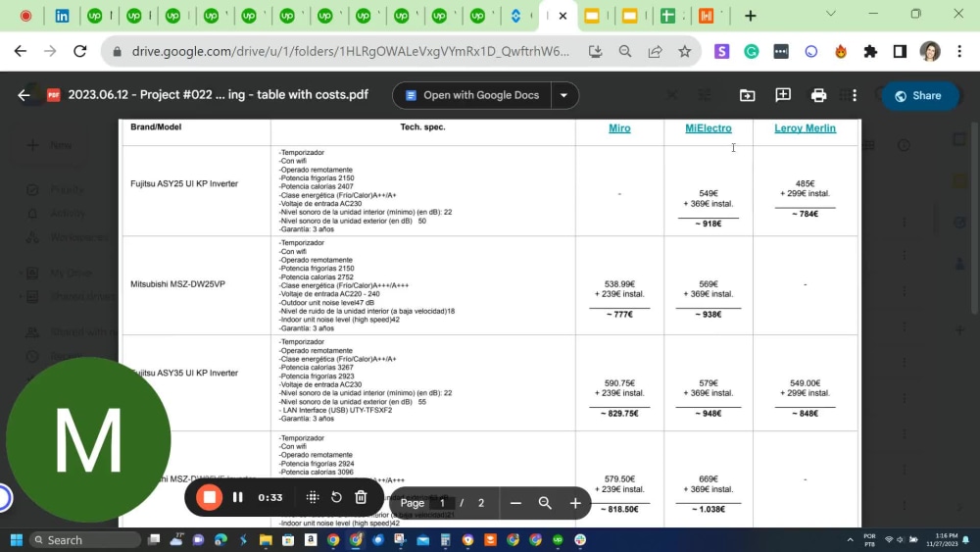Screen dimensions: 980x552
Task: Show hidden system tray icons
Action: [850, 539]
